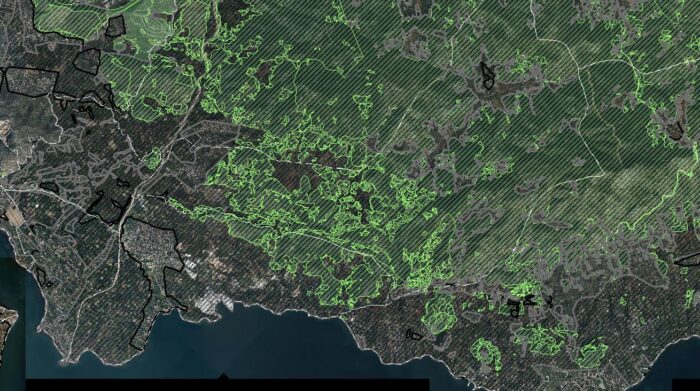Click the oval green-outlined patch above the coastline
Screen dimensions: 700x391
click(x=438, y=312)
